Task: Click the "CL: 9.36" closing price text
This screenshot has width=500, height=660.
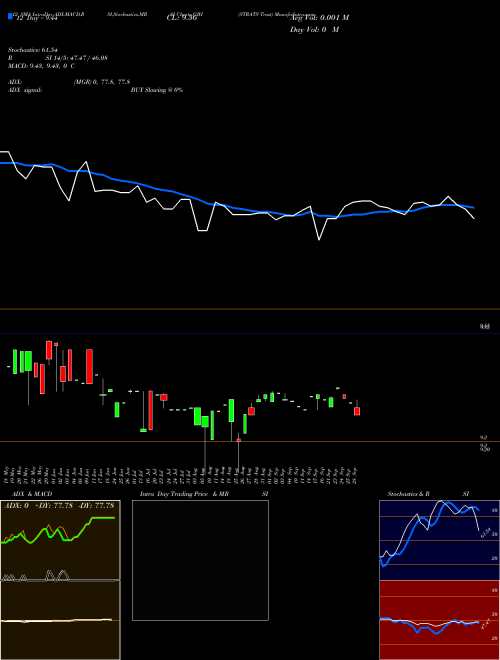Action: coord(182,18)
